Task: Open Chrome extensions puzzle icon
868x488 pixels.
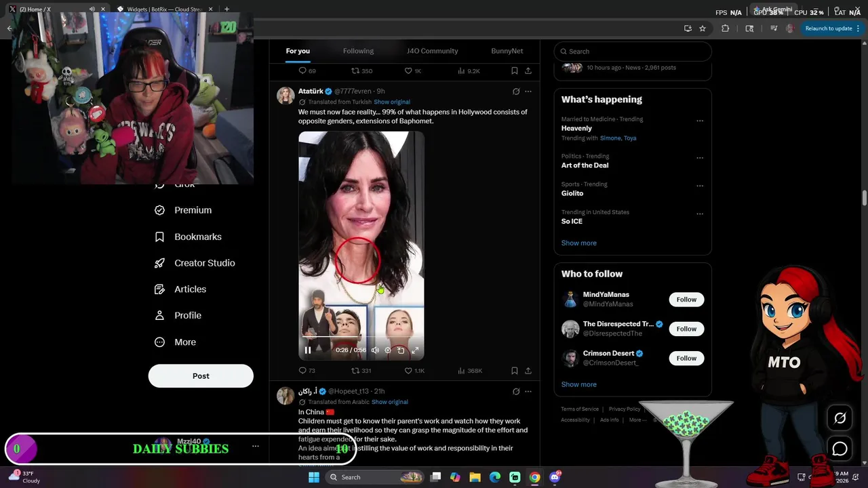Action: pos(726,28)
